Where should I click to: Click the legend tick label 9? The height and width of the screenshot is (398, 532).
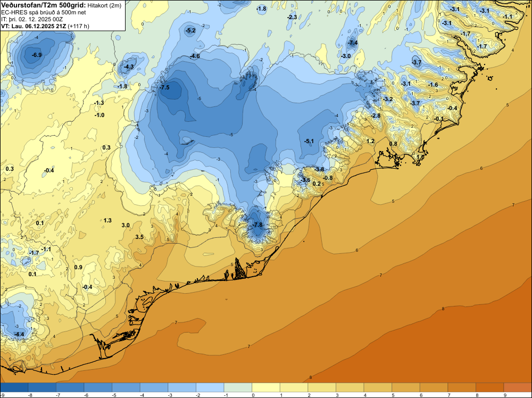click(504, 395)
